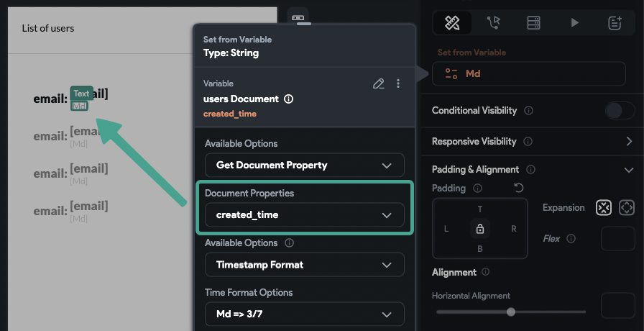
Task: Click the Md set from variable field
Action: click(x=529, y=74)
